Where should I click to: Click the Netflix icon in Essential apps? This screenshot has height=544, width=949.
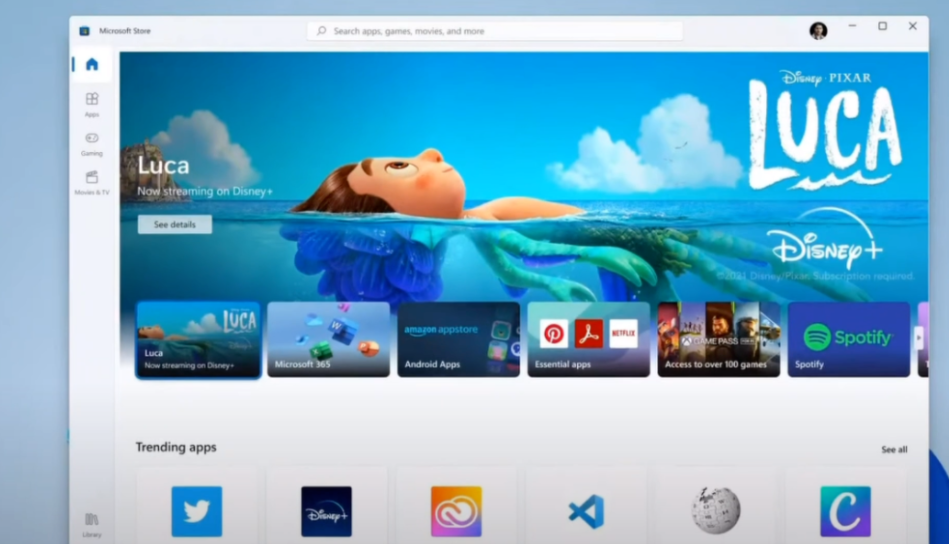pos(623,333)
